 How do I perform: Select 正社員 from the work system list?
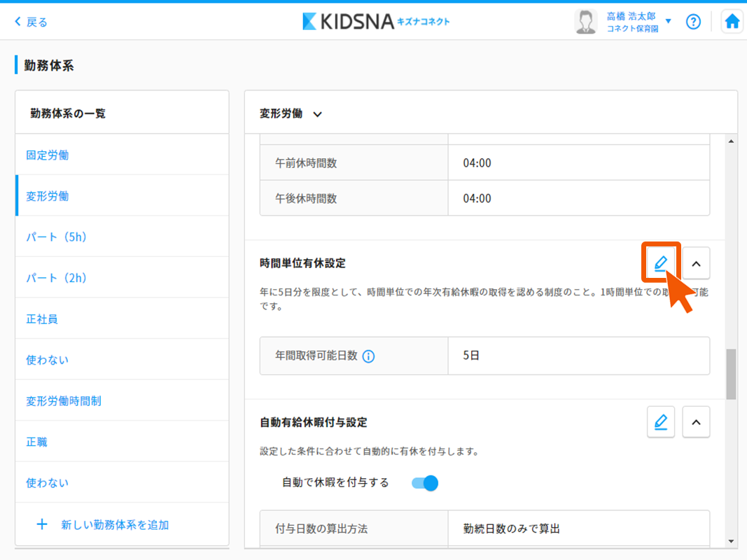coord(42,319)
